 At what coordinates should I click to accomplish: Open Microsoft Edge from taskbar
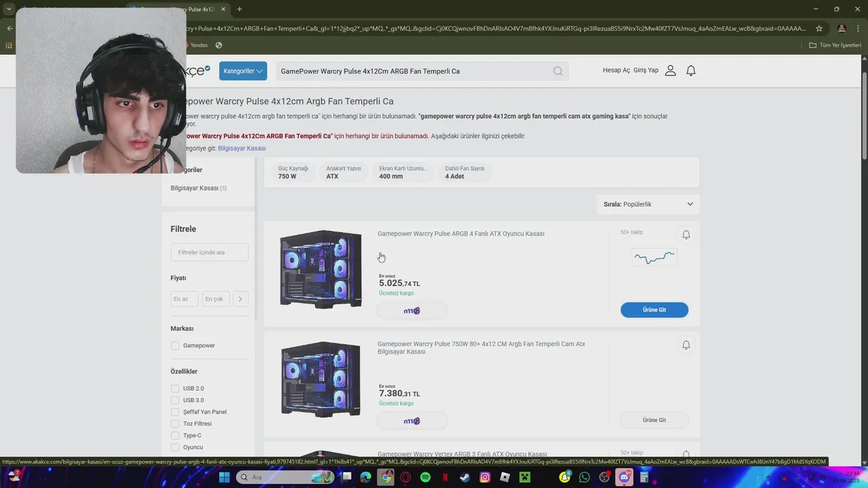click(366, 477)
